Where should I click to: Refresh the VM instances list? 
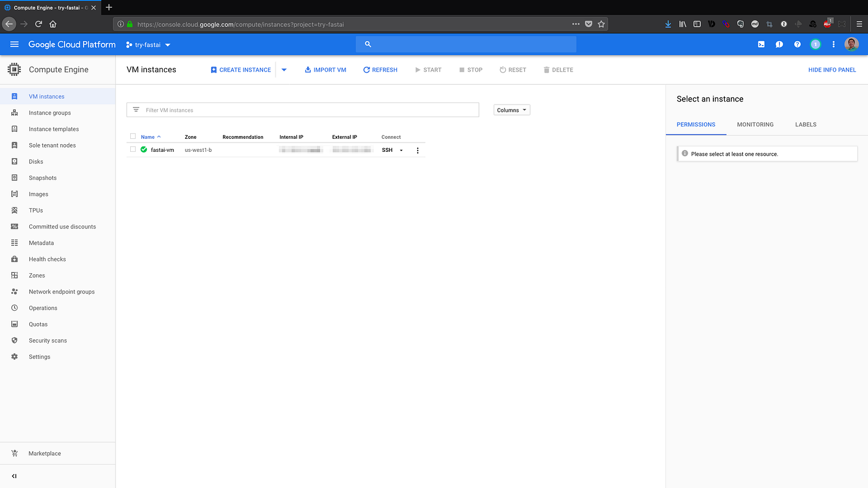tap(380, 70)
